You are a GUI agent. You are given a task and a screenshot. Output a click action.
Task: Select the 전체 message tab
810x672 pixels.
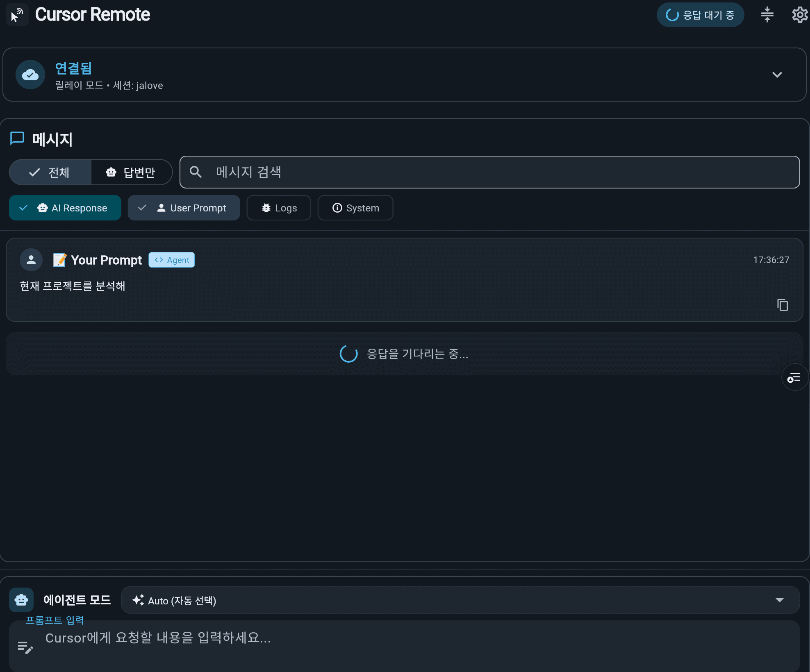50,172
